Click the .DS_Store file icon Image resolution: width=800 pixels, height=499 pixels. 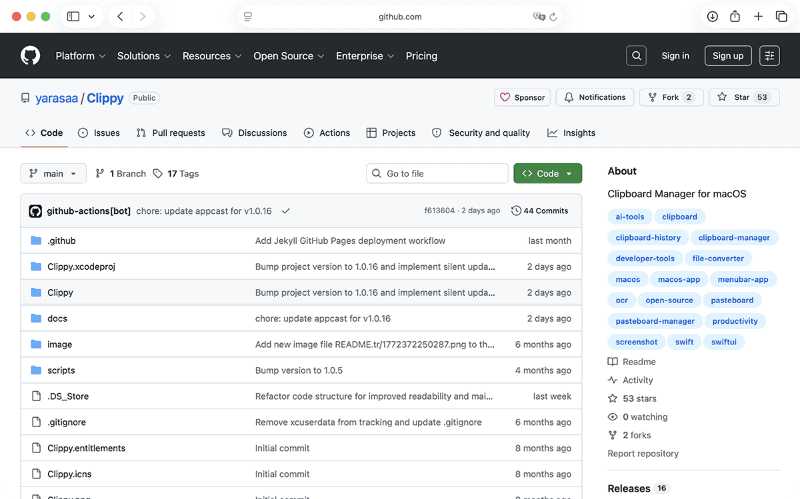click(x=36, y=396)
